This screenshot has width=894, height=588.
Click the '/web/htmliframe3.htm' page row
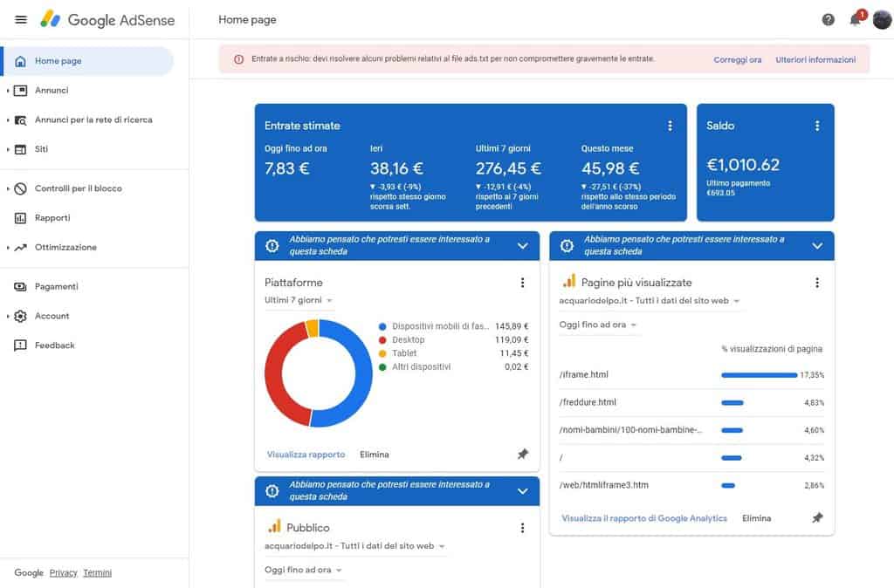[x=691, y=485]
